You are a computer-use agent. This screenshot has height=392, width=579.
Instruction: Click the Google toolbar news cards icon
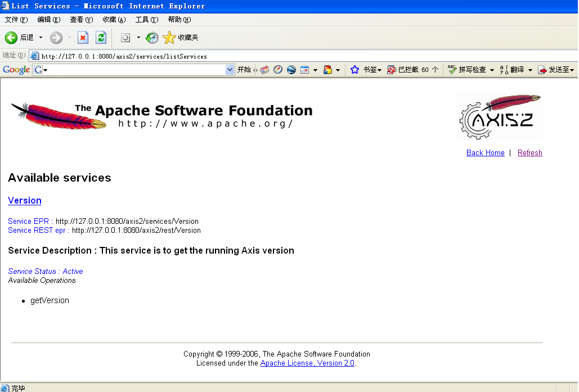(264, 70)
